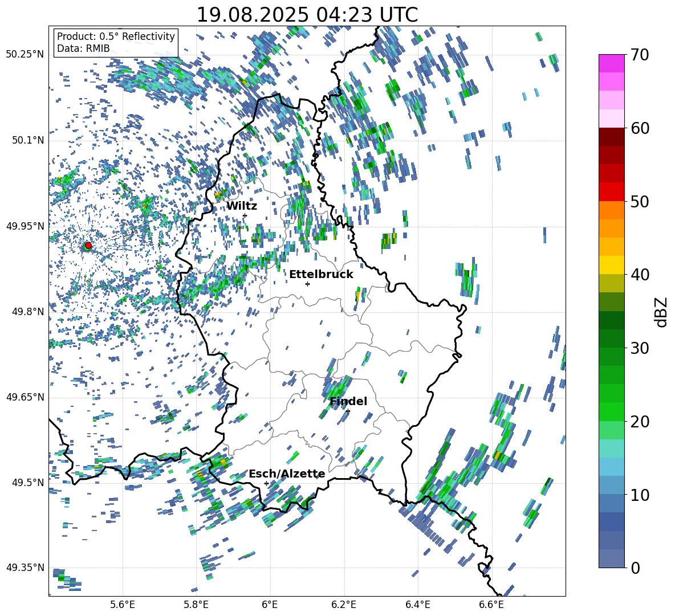675x616 pixels.
Task: Click the 30 colorbar tick label
Action: pos(640,348)
